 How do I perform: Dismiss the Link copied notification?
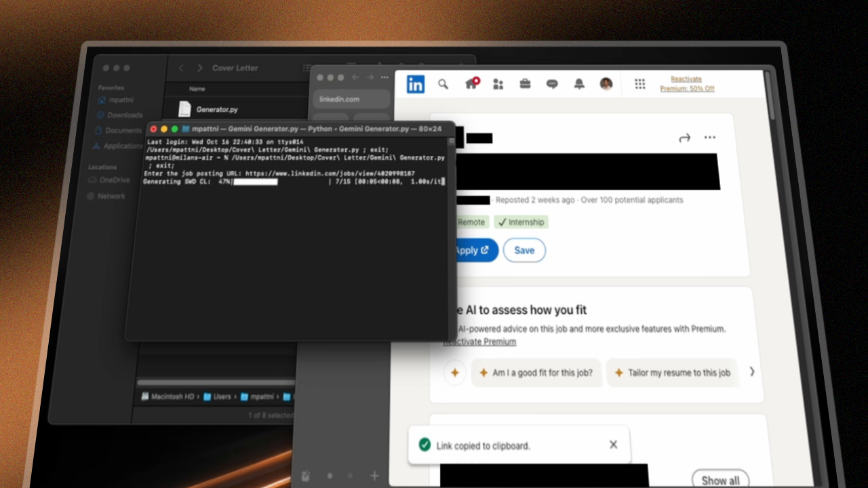(x=613, y=445)
